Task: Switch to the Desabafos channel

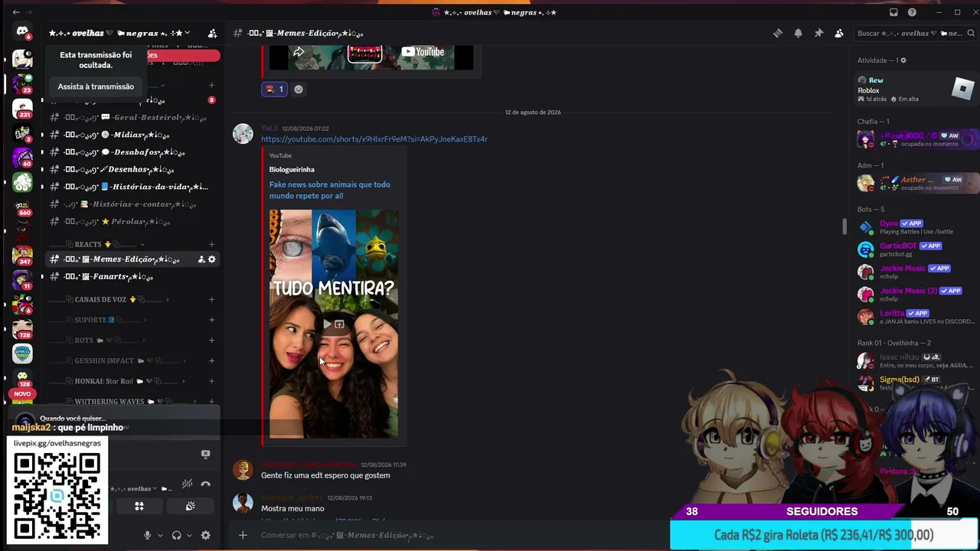Action: click(132, 152)
